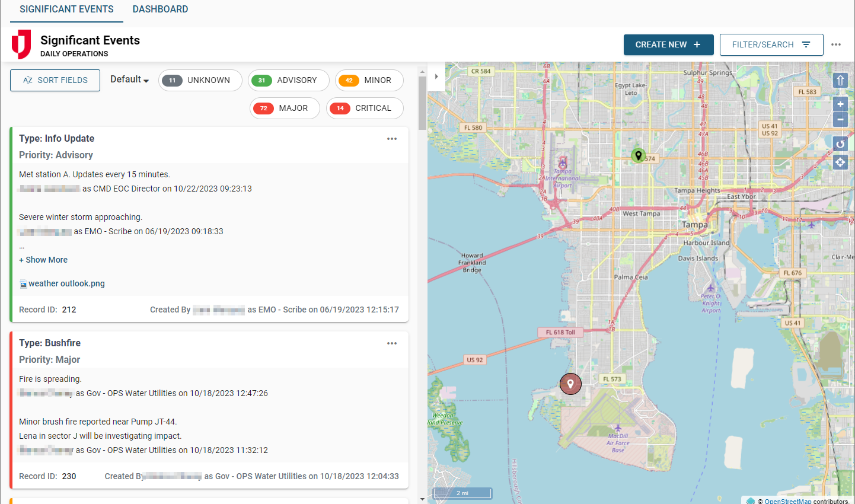855x504 pixels.
Task: Click the crosshair locate icon on map
Action: 840,162
